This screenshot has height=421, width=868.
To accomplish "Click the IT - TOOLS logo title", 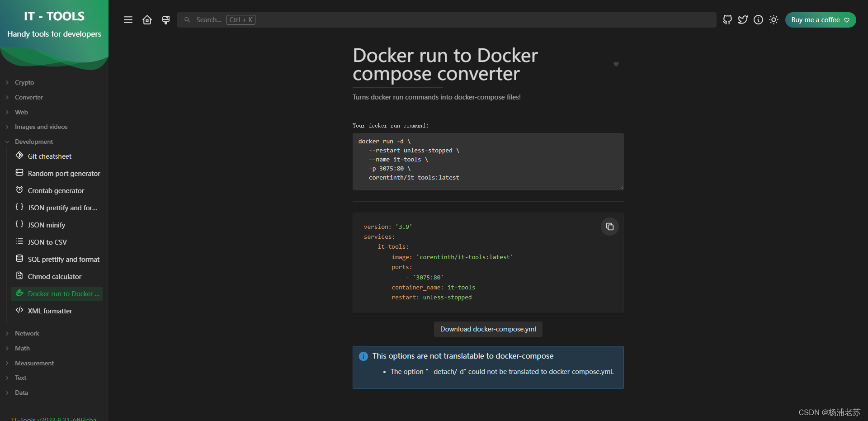I will tap(54, 16).
